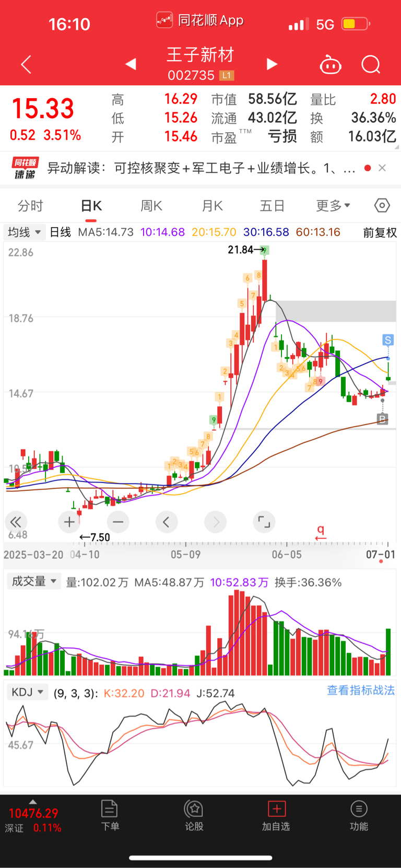The image size is (401, 868).
Task: Zoom in the K-line chart with plus
Action: 69,521
